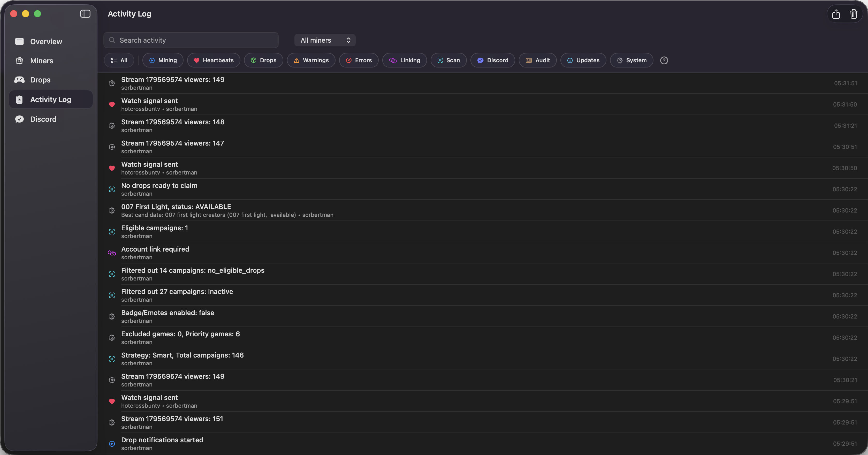Click scan icon beside Strategy: Smart row

click(112, 359)
